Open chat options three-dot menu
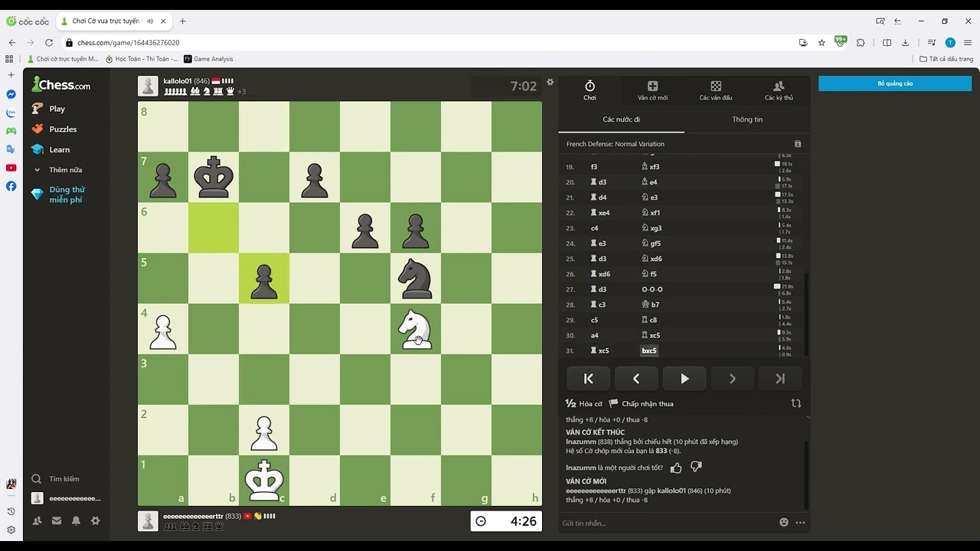 (800, 523)
